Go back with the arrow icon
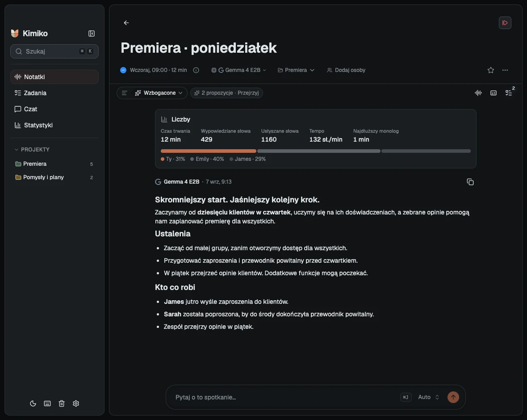The width and height of the screenshot is (527, 420). [x=126, y=23]
